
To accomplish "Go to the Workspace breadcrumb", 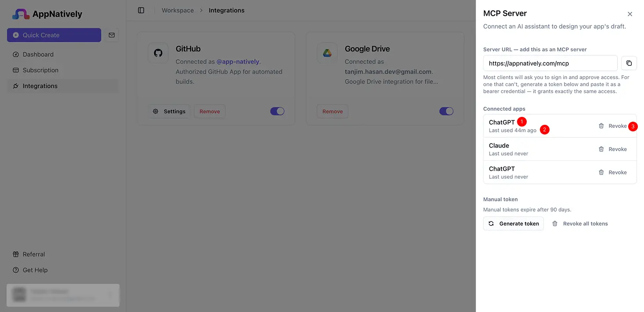I will point(177,10).
